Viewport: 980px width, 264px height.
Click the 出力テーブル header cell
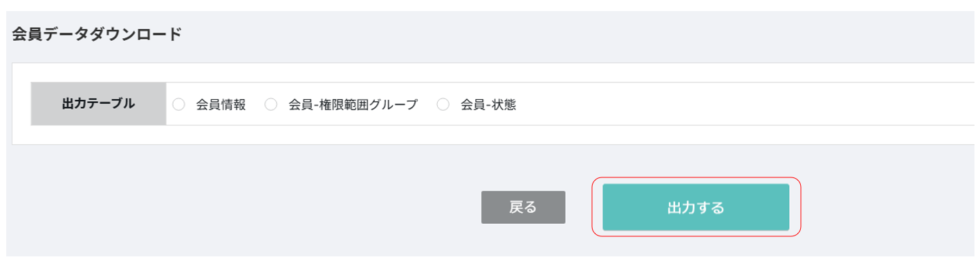click(x=98, y=104)
